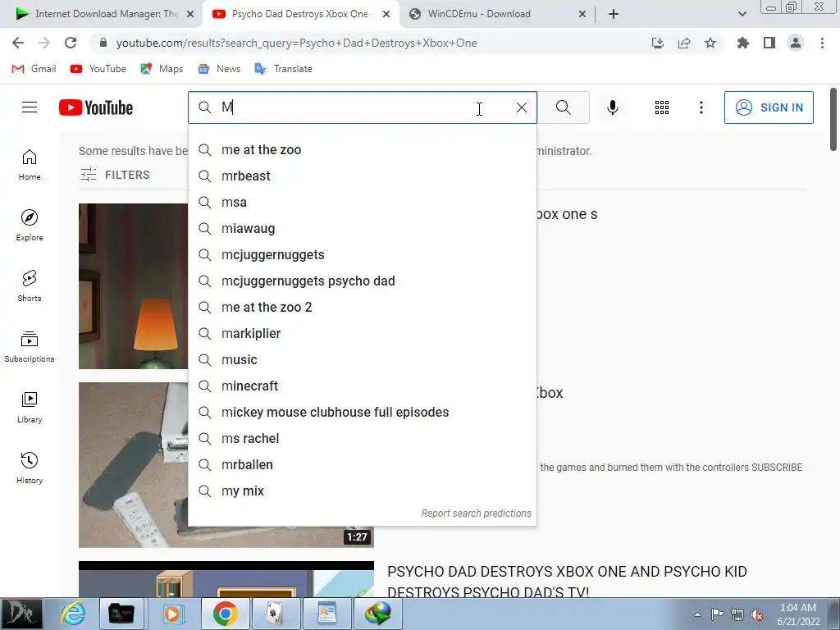
Task: Open a new tab
Action: pyautogui.click(x=614, y=14)
